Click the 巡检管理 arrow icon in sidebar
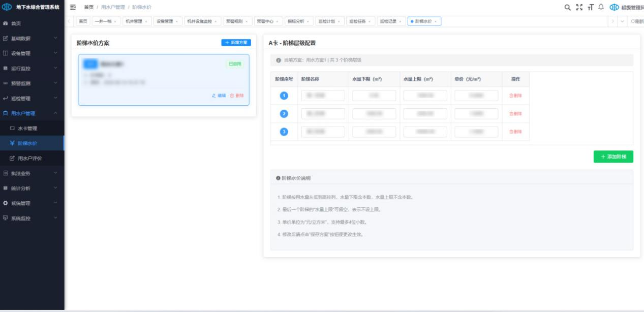This screenshot has height=312, width=644. (5, 98)
